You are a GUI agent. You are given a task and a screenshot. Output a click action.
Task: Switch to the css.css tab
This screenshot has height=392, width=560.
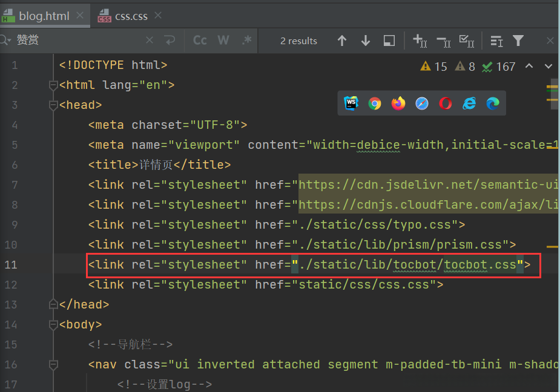tap(131, 16)
